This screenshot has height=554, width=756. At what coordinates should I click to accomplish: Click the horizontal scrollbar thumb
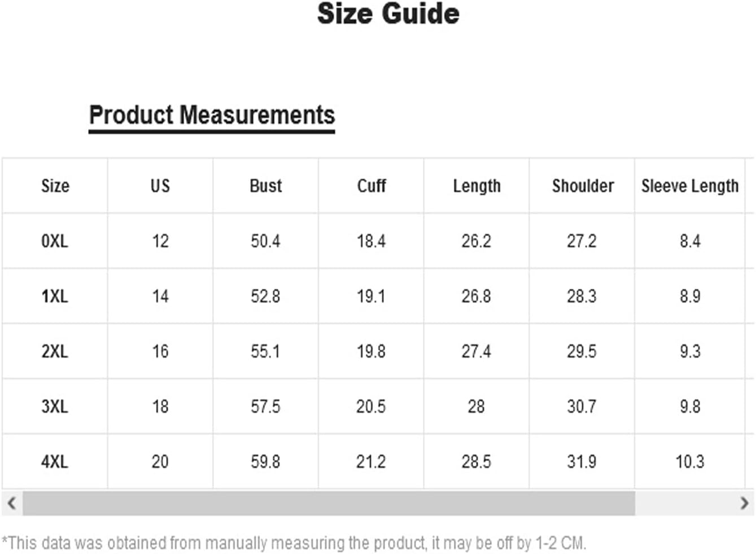tap(329, 503)
